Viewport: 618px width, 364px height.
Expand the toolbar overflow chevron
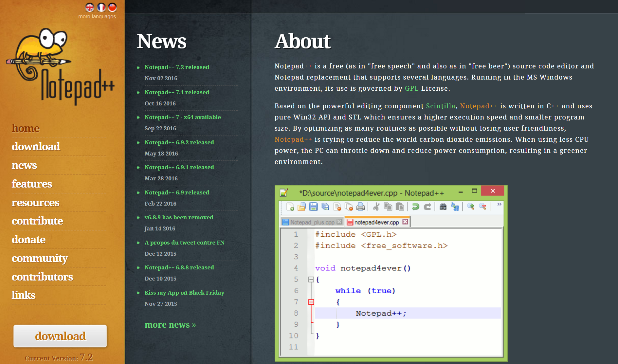pyautogui.click(x=499, y=204)
